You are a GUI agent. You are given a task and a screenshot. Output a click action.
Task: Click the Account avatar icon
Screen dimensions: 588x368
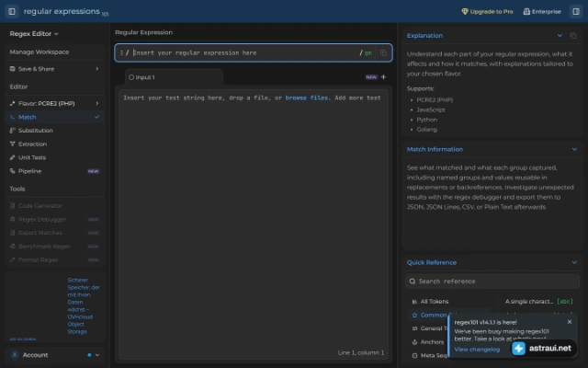coord(15,355)
